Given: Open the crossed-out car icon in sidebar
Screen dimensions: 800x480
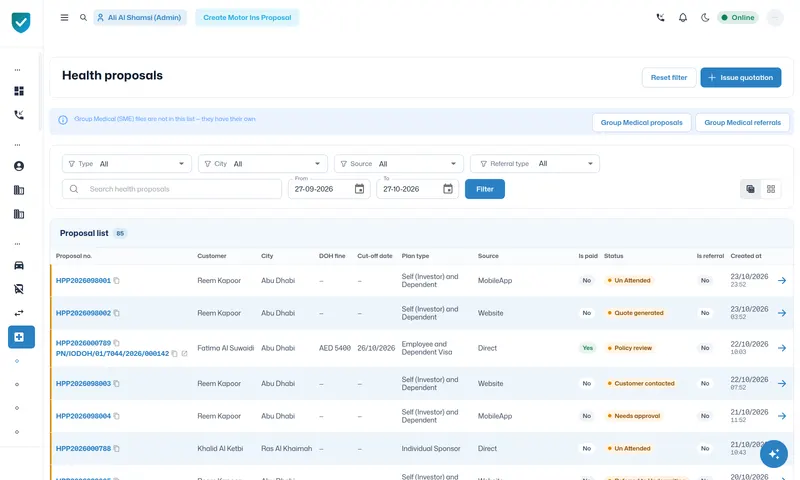Looking at the screenshot, I should (19, 289).
